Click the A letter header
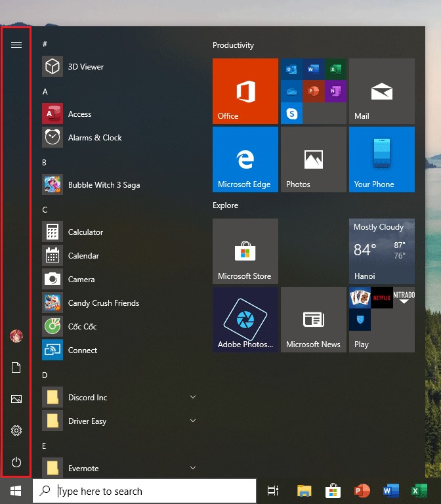The image size is (441, 504). click(45, 92)
